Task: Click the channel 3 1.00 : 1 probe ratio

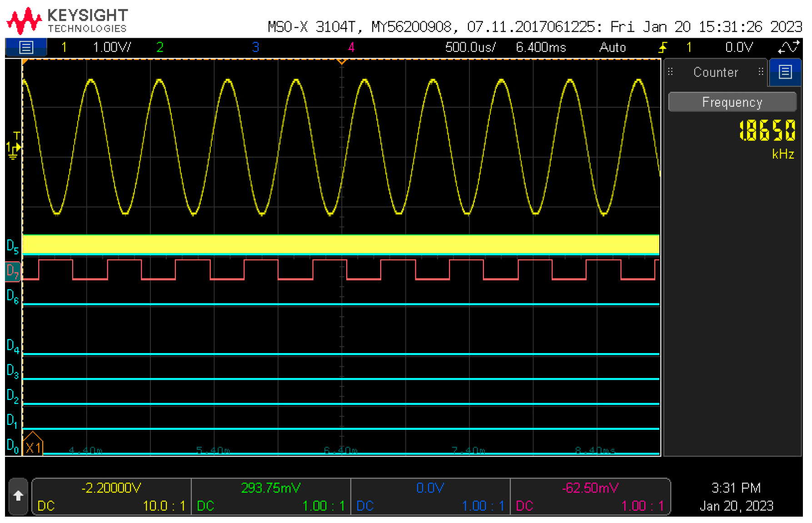Action: point(483,506)
